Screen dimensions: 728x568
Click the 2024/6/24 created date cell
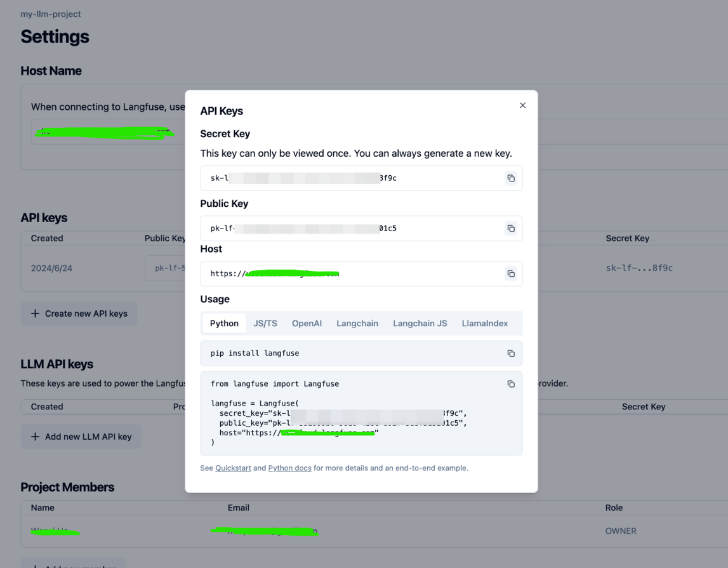[x=51, y=268]
